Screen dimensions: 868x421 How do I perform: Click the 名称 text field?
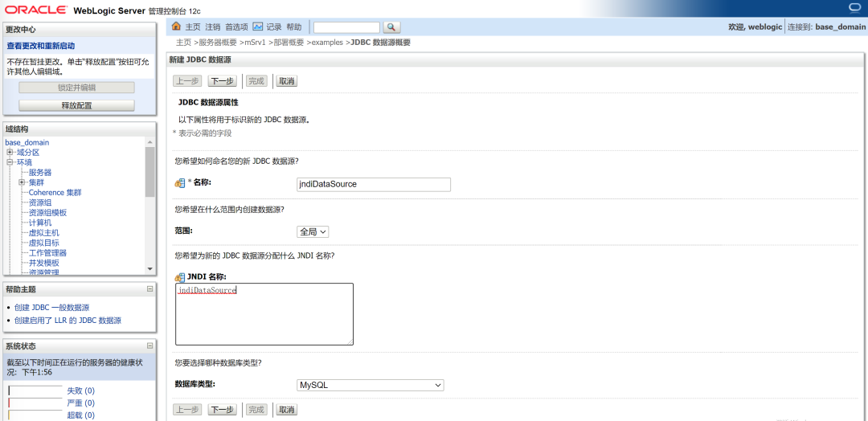point(374,184)
